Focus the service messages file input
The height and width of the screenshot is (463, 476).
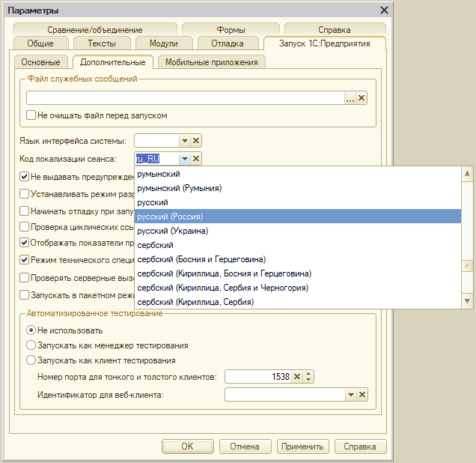tap(185, 98)
